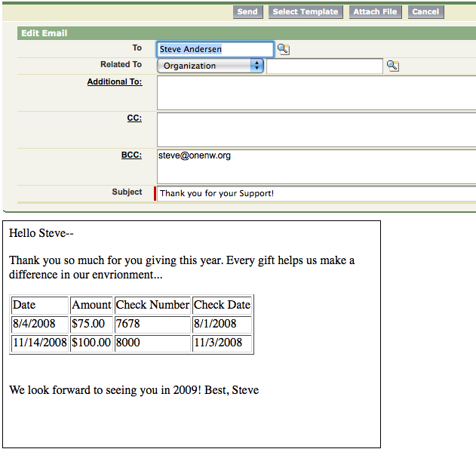Image resolution: width=476 pixels, height=449 pixels.
Task: Click the Send button
Action: pos(247,12)
